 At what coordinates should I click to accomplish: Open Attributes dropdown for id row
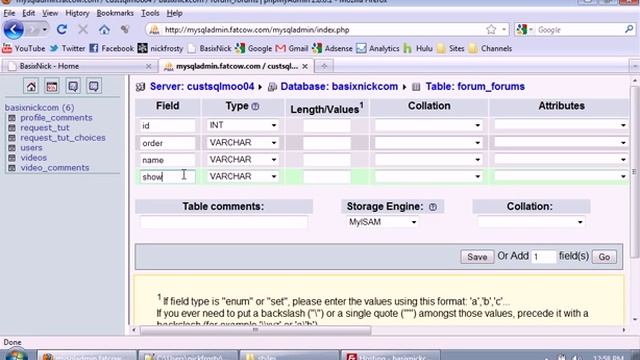(561, 125)
